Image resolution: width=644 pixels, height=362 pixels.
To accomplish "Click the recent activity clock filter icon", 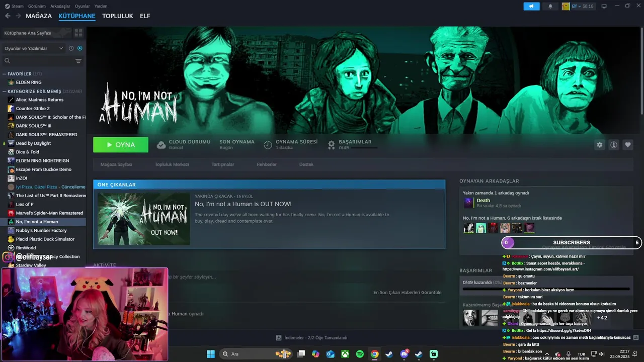I will (x=71, y=48).
